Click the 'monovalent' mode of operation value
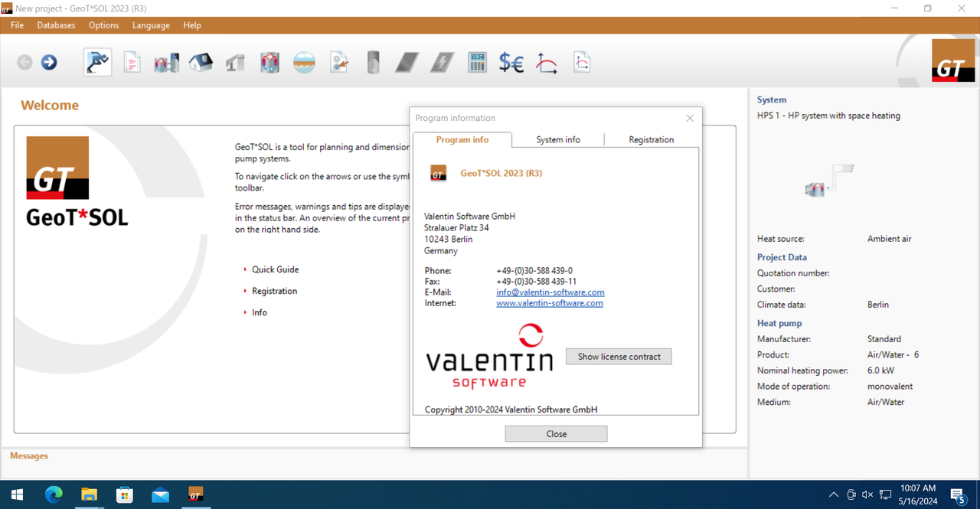 (x=890, y=387)
